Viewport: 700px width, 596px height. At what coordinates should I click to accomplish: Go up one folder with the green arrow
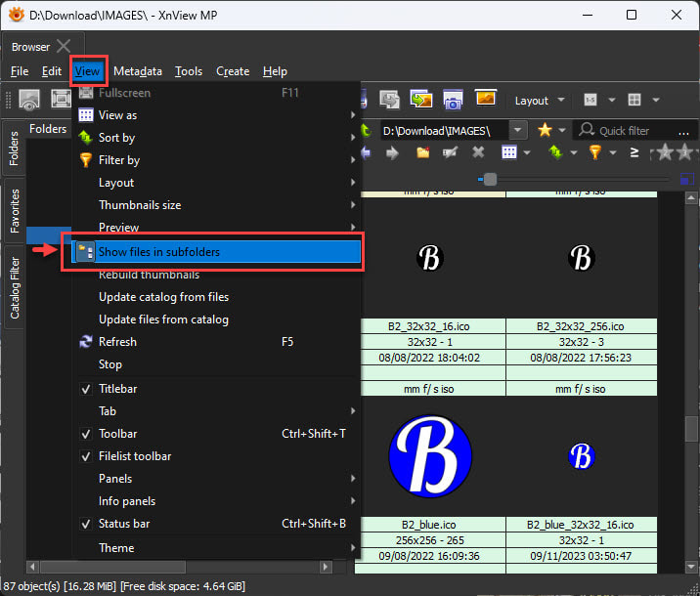pos(366,130)
